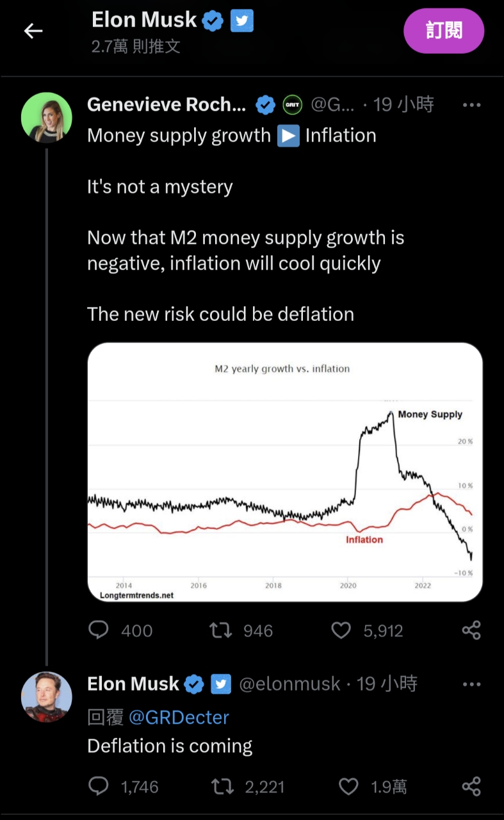Tap the Twitter badge beside Elon's header name
Viewport: 504px width, 820px height.
click(241, 21)
